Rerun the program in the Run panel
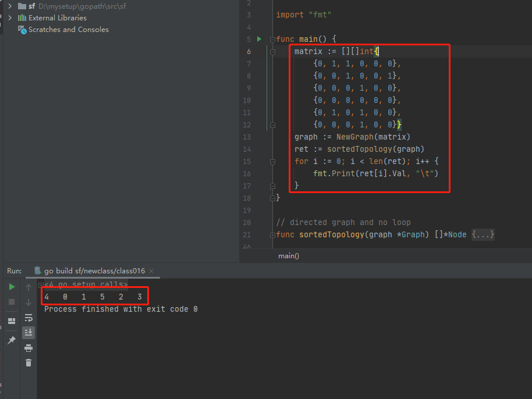The height and width of the screenshot is (399, 532). (x=12, y=287)
